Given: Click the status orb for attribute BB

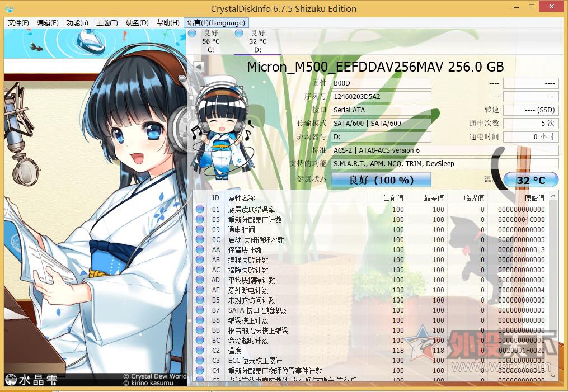Looking at the screenshot, I should [x=200, y=330].
